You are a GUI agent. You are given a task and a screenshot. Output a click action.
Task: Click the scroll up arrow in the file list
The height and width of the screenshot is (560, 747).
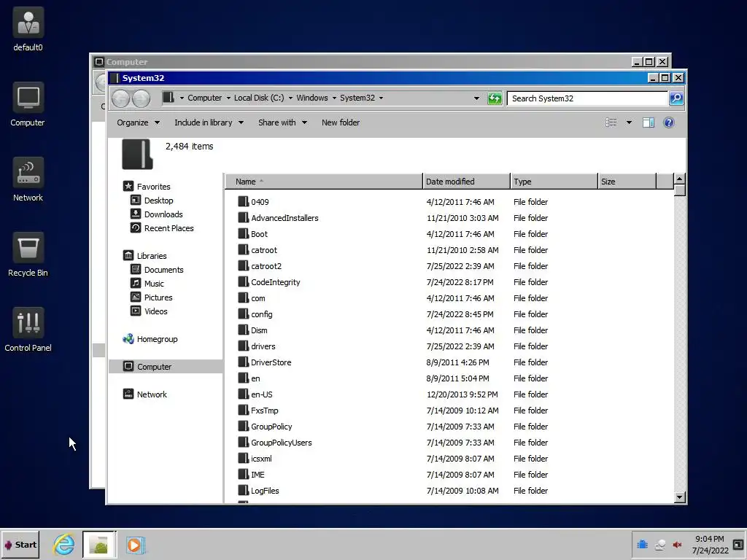click(680, 179)
